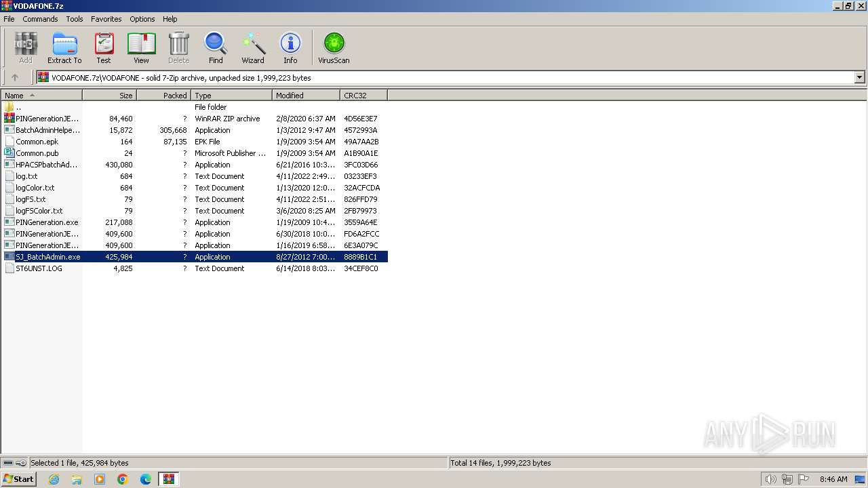Click the system clock 8:46 AM
Viewport: 868px width, 488px height.
point(833,479)
